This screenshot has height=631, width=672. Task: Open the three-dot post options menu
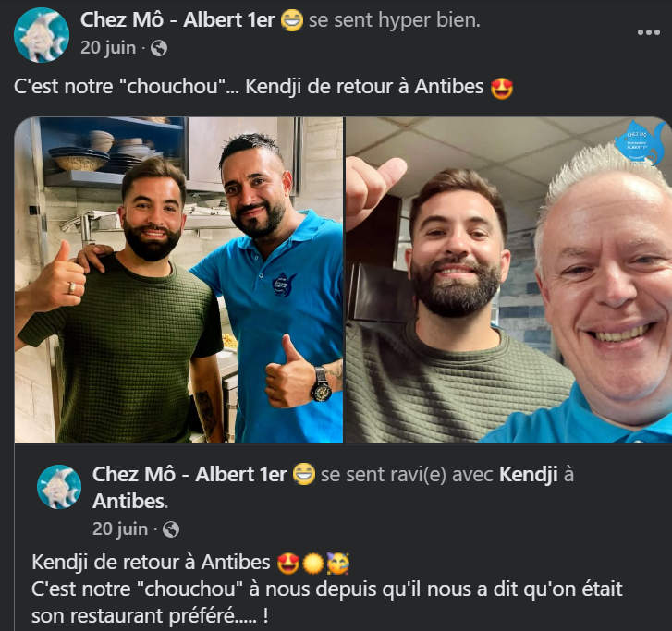(648, 32)
